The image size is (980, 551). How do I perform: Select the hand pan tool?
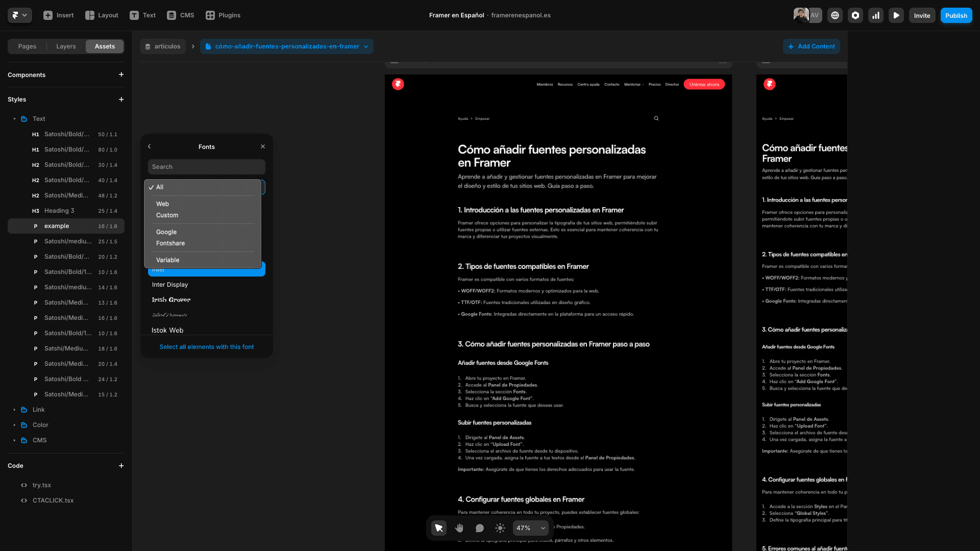click(459, 528)
